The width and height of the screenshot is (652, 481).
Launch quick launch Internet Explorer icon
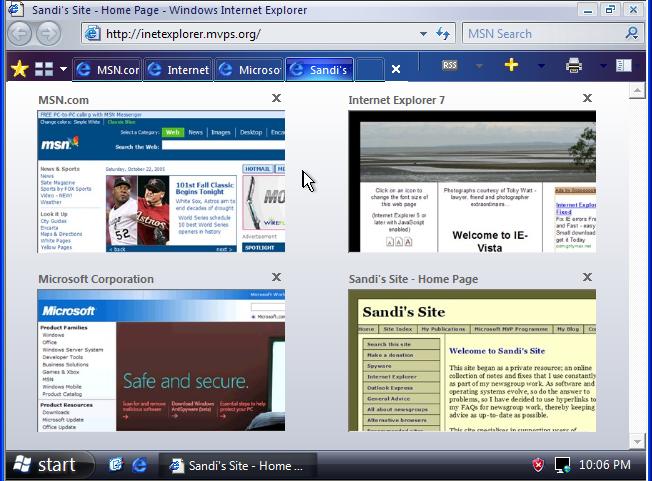tap(139, 465)
